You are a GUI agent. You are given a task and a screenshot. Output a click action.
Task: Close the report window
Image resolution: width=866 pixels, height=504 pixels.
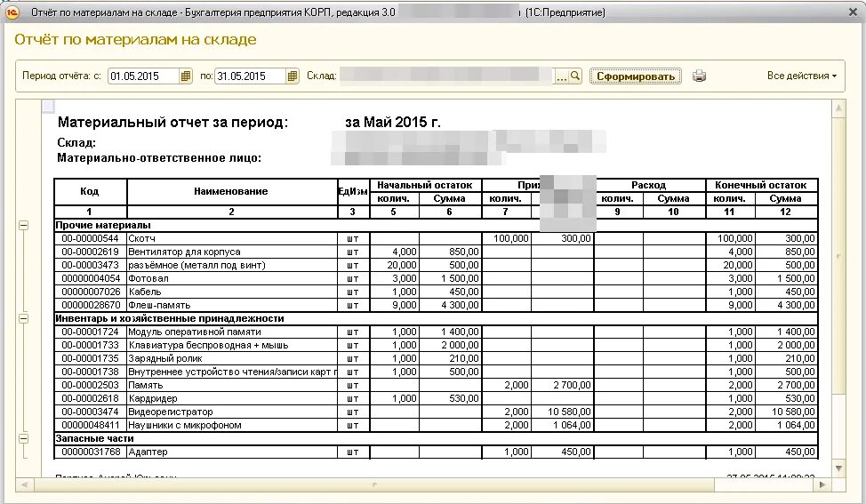tap(852, 12)
